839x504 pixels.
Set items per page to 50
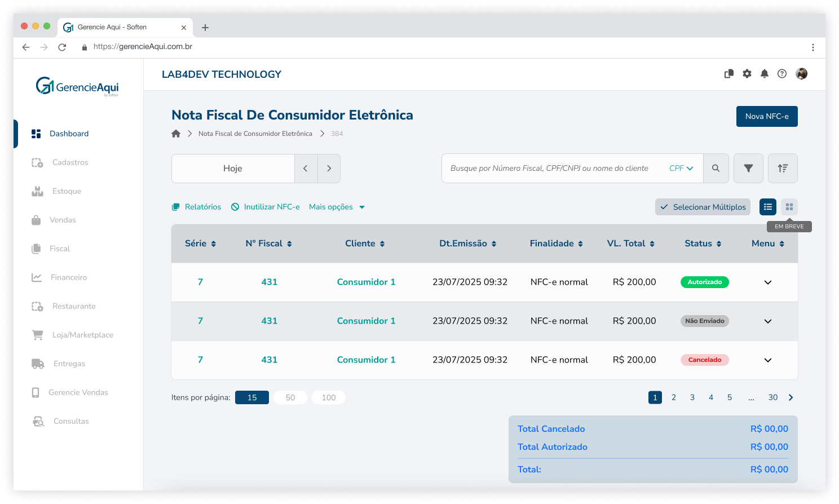pyautogui.click(x=290, y=397)
